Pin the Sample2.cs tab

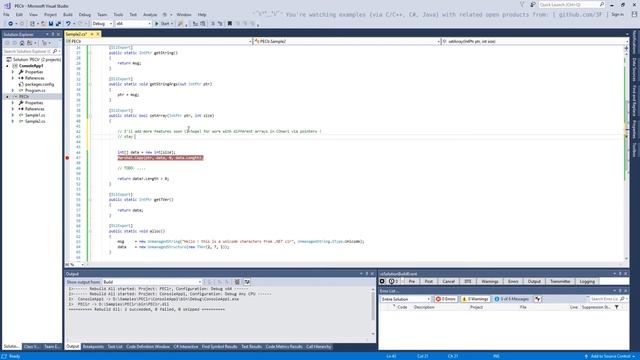point(92,34)
